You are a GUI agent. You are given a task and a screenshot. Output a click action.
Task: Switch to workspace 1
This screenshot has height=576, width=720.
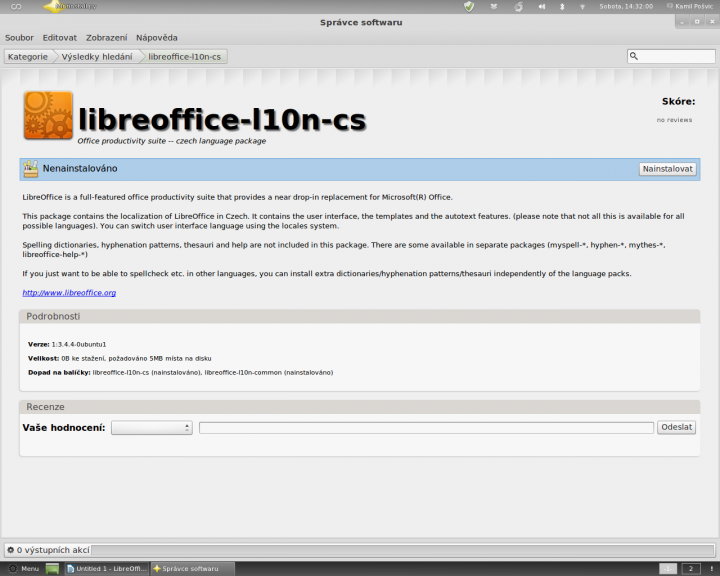[668, 569]
